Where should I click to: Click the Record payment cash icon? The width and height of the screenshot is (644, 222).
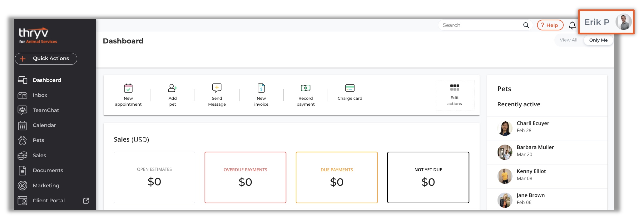point(306,88)
